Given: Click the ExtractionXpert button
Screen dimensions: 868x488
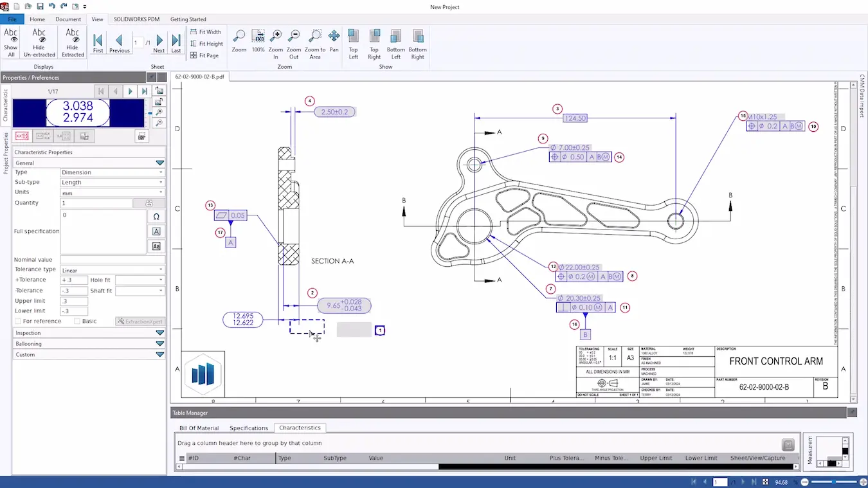Looking at the screenshot, I should coord(140,321).
